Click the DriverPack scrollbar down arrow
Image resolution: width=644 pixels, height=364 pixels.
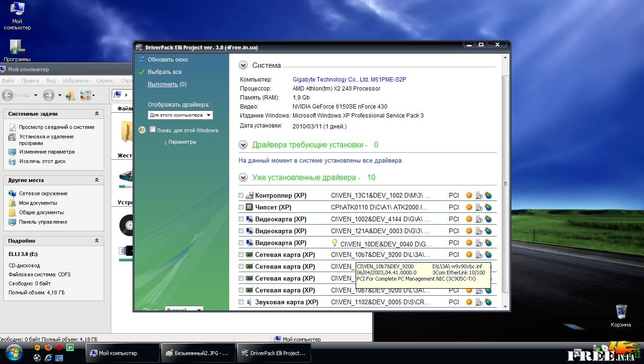[x=505, y=307]
